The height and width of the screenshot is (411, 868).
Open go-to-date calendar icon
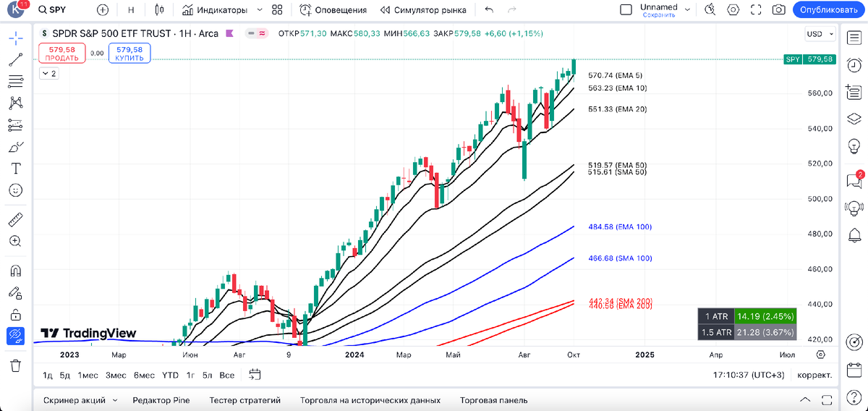[255, 375]
